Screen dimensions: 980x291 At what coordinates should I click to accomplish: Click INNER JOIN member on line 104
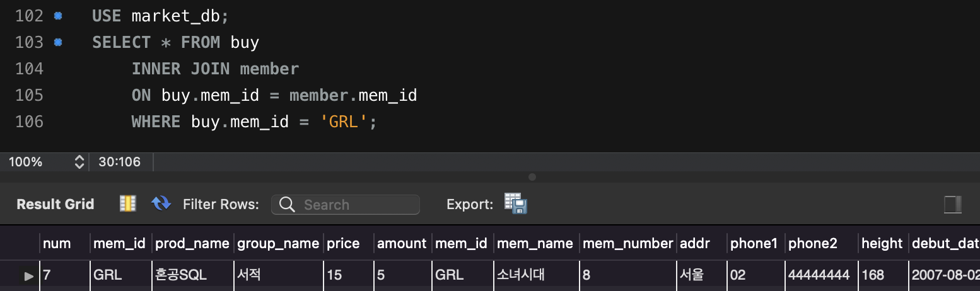click(216, 69)
